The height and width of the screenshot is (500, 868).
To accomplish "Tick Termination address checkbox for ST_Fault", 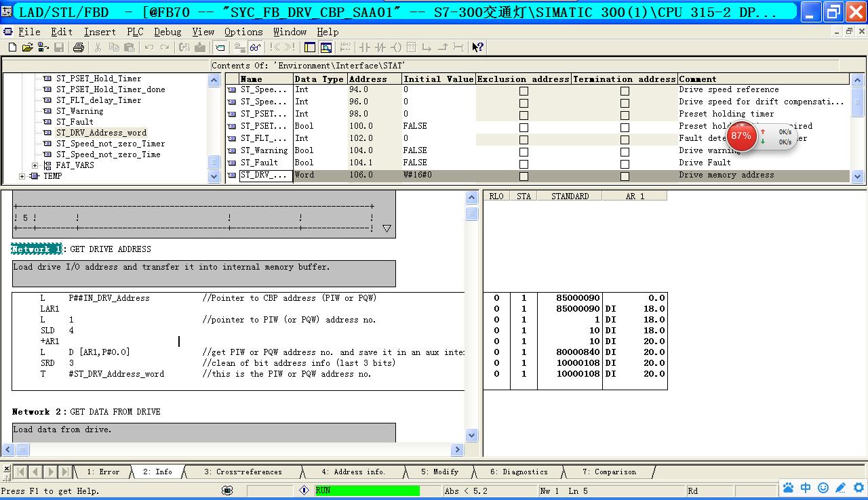I will (x=625, y=164).
